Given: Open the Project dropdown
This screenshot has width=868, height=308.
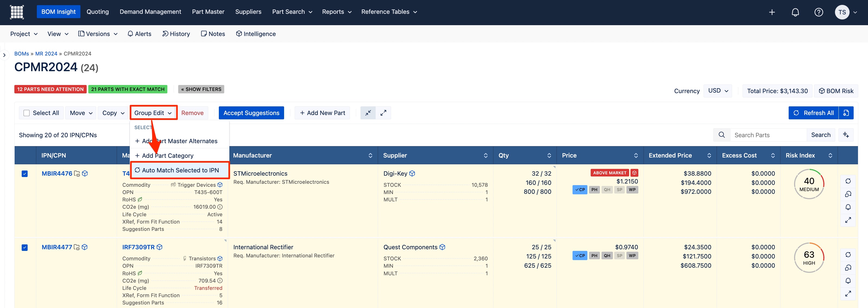Looking at the screenshot, I should [24, 34].
